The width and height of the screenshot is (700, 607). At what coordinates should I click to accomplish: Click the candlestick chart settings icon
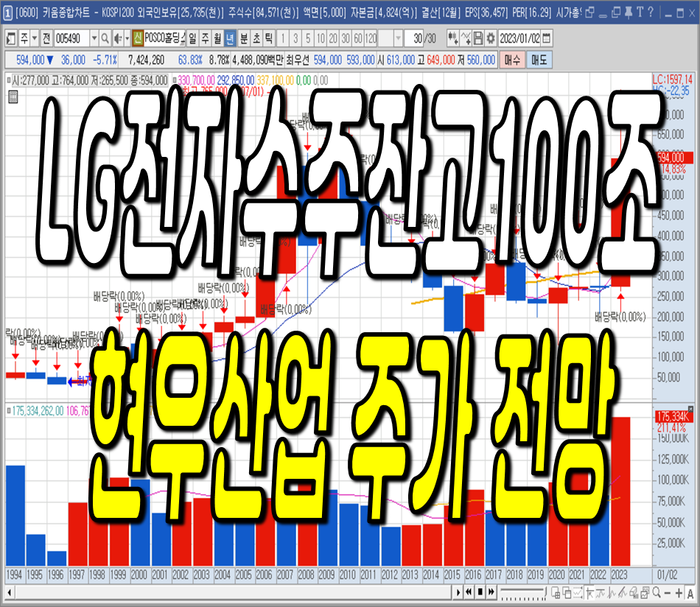(x=452, y=38)
